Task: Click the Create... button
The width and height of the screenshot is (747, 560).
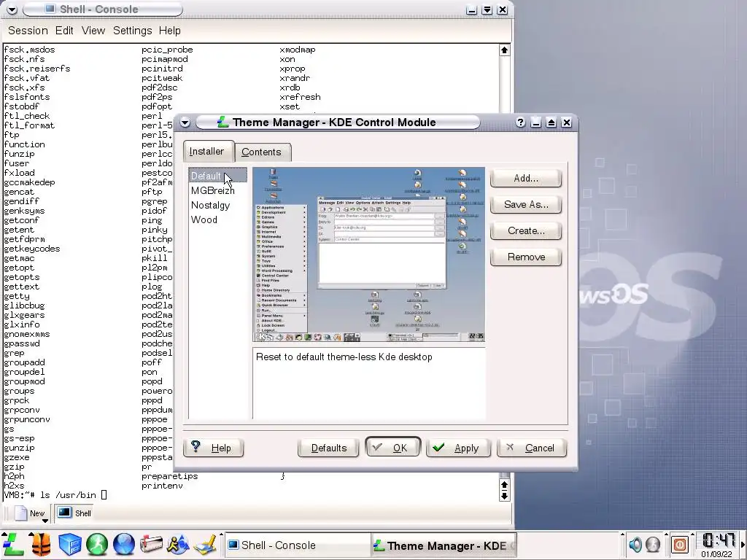Action: tap(526, 230)
